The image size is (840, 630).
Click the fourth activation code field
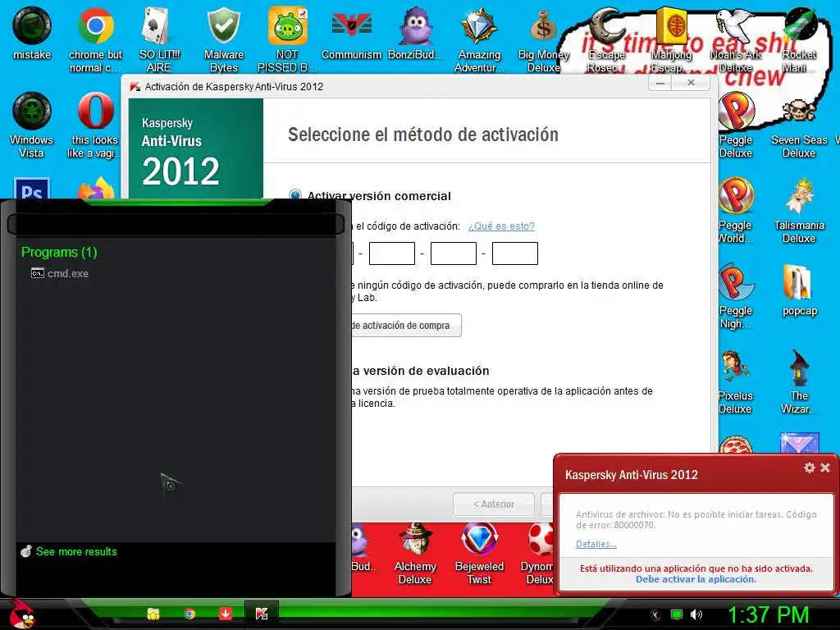pyautogui.click(x=515, y=253)
